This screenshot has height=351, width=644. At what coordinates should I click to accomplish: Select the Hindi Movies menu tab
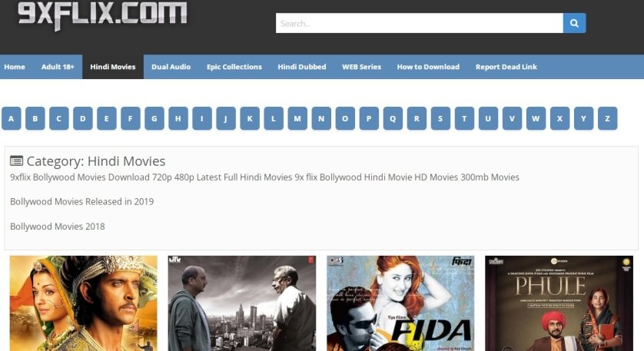113,67
